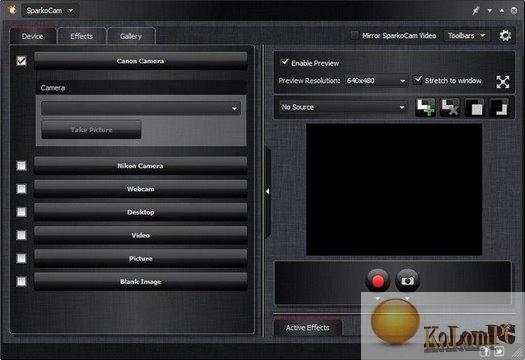Open the Toolbars dropdown menu
The image size is (525, 360).
coord(466,35)
